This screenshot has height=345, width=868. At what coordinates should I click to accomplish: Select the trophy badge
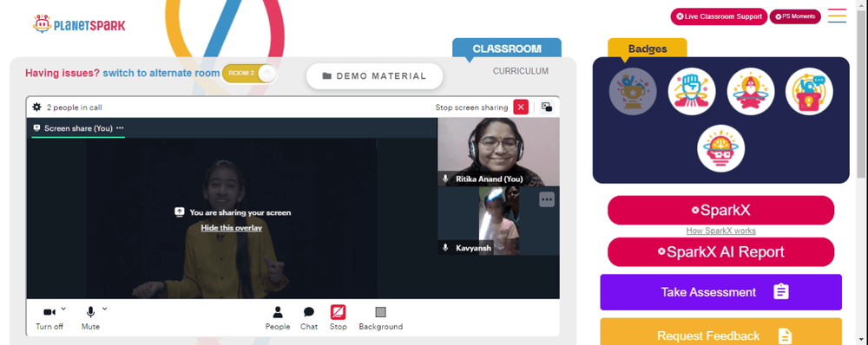coord(633,91)
